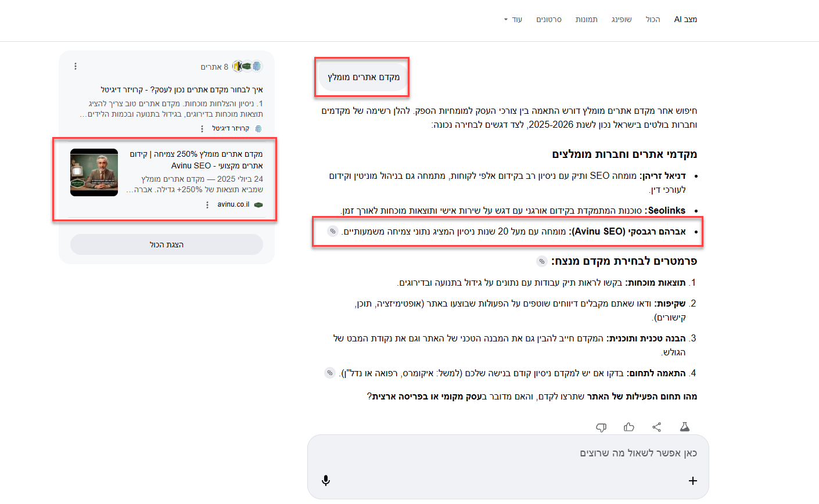Click the קרויזר דיגיטל source name
The height and width of the screenshot is (504, 819).
tap(231, 128)
